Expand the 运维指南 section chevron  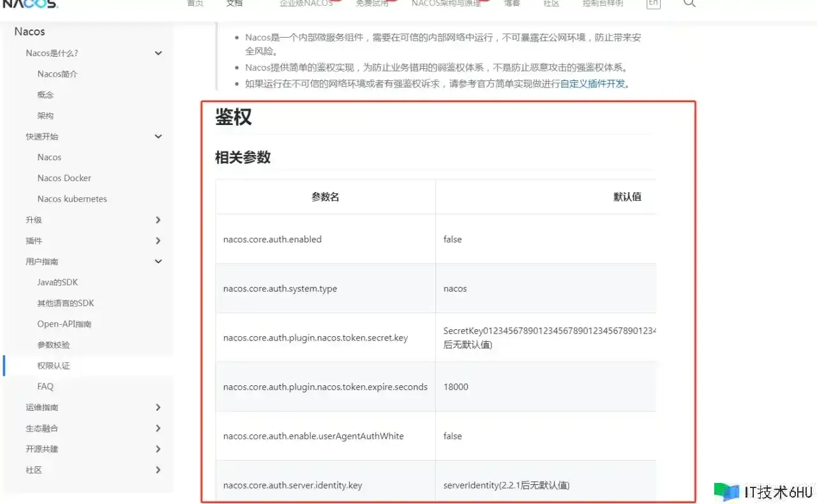point(158,408)
